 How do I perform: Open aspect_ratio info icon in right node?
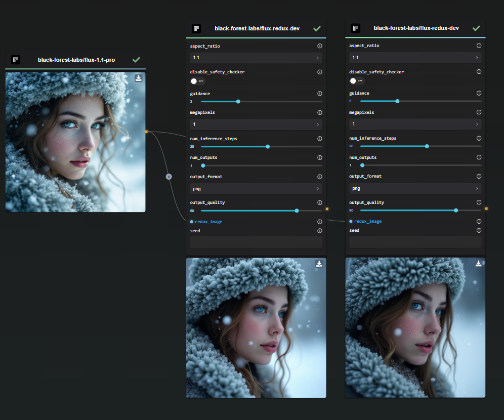coord(479,46)
